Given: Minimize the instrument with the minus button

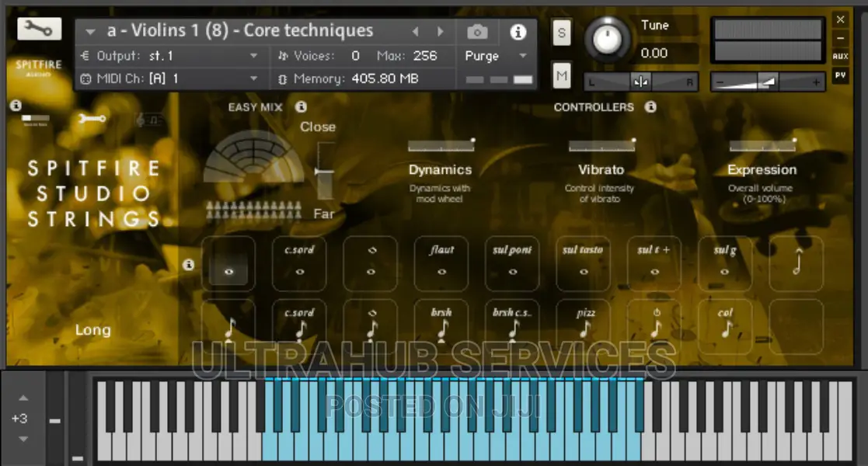Looking at the screenshot, I should [840, 38].
